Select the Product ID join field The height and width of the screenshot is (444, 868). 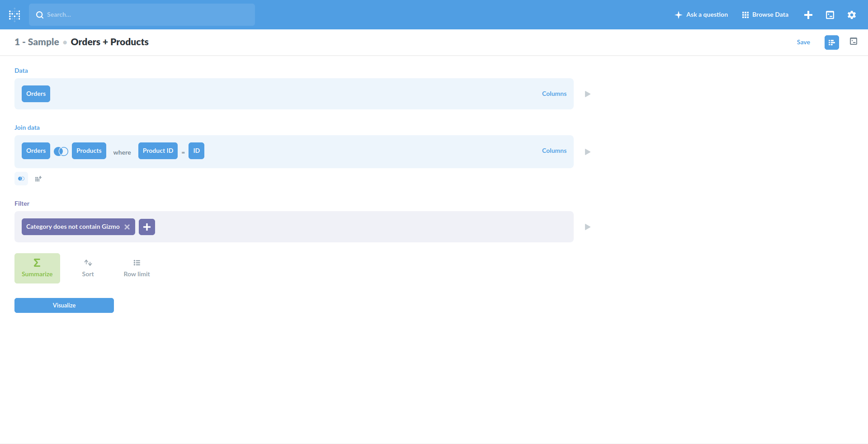pos(158,151)
